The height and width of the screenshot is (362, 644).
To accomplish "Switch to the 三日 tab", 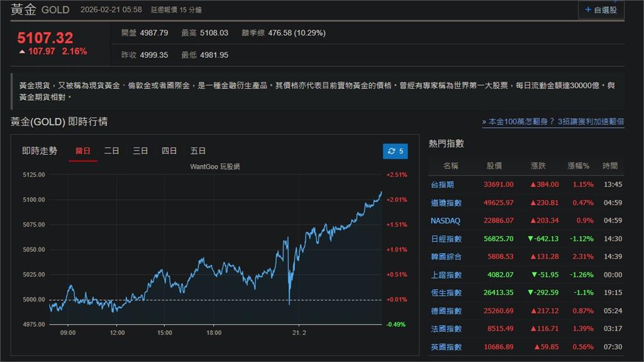I will (140, 151).
